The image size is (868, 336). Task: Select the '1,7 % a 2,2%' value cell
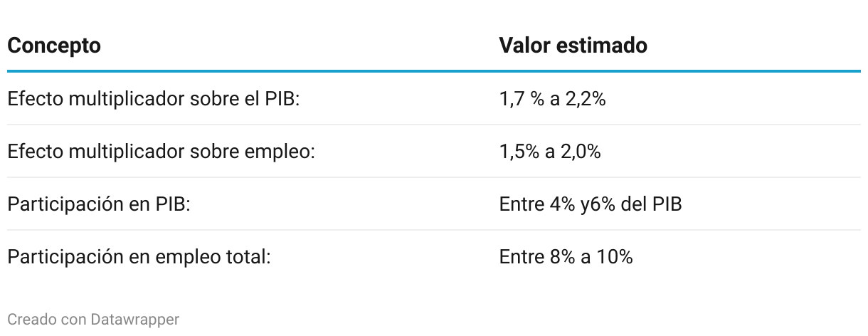click(553, 99)
